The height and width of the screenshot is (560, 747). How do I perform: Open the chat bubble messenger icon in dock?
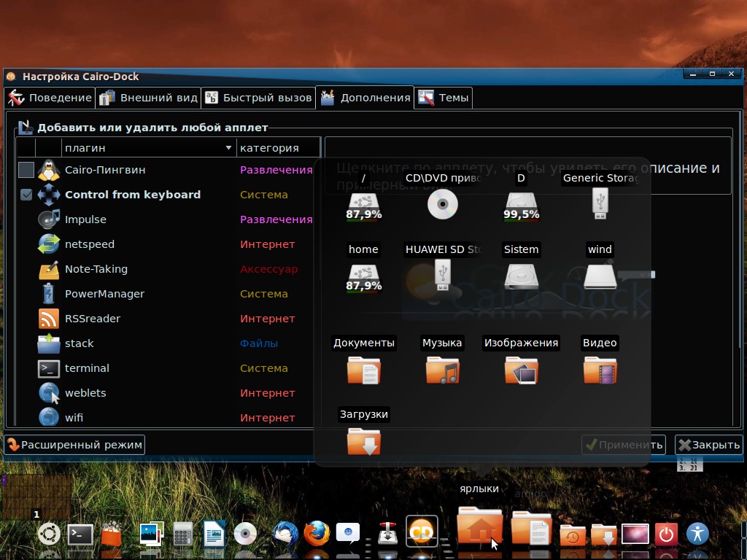coord(348,533)
